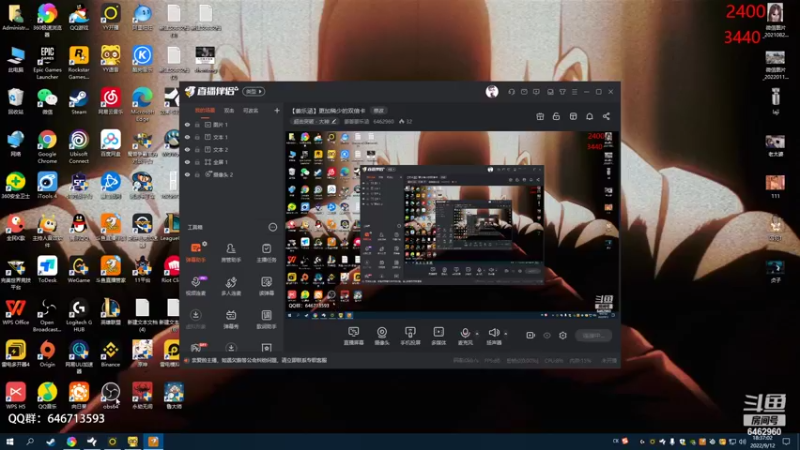Hide the 全屏 1 source layer
Image resolution: width=800 pixels, height=450 pixels.
tap(187, 162)
